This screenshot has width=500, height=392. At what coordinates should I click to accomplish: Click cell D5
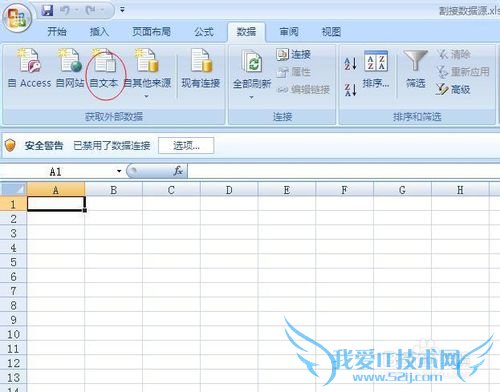(229, 262)
